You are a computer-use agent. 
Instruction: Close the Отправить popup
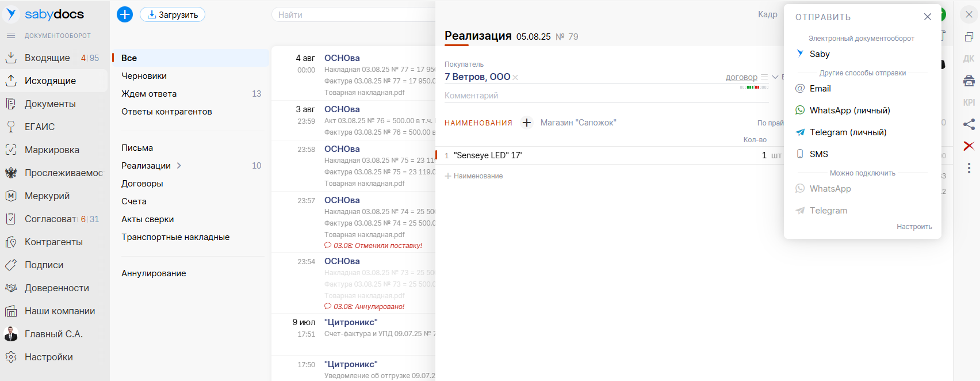(x=927, y=17)
